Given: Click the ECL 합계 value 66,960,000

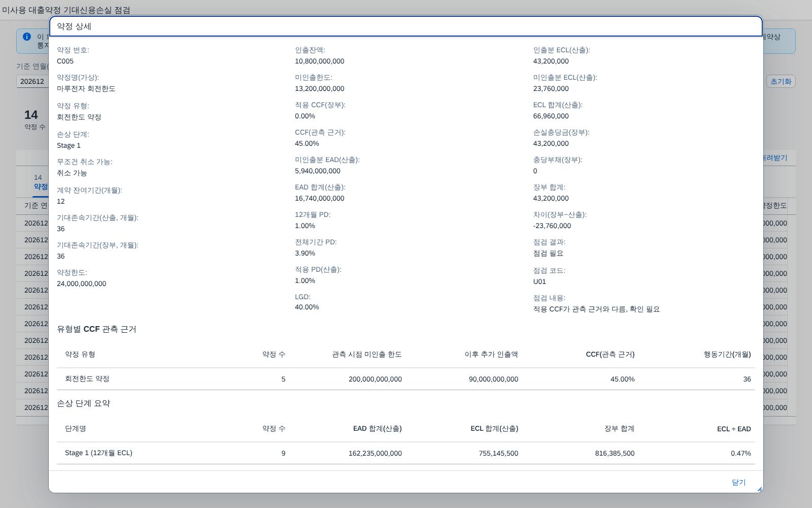Looking at the screenshot, I should point(551,116).
